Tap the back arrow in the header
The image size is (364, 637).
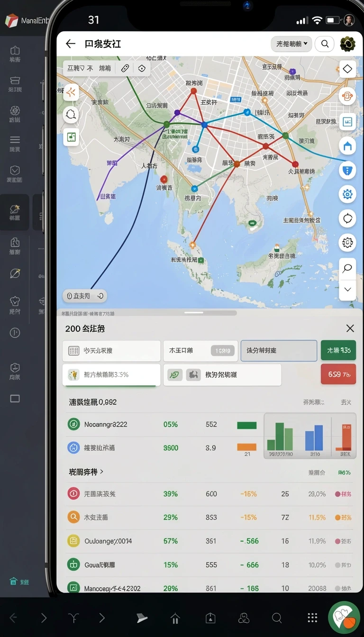(70, 44)
